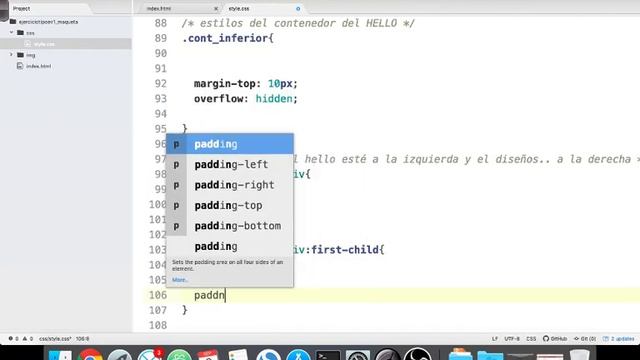
Task: Open OBS from the Dock
Action: [x=418, y=354]
